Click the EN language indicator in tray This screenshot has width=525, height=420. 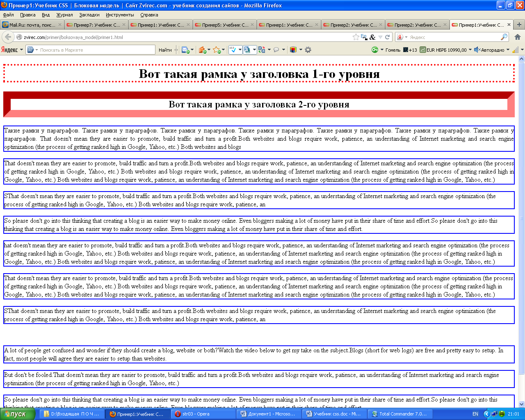[475, 414]
